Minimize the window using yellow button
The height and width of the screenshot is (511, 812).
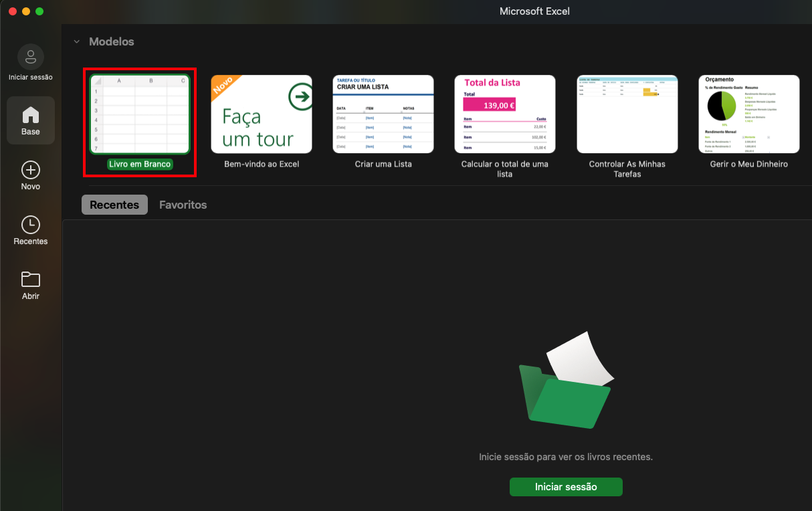click(x=26, y=11)
